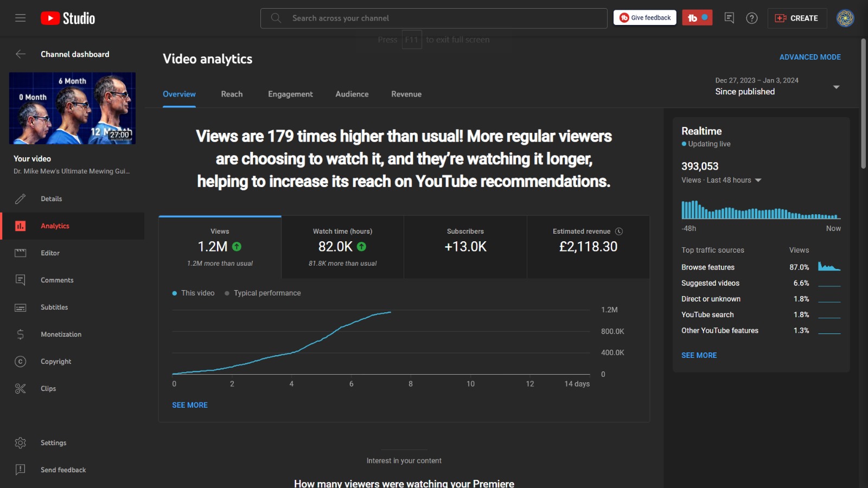
Task: Open the Monetization sidebar item
Action: click(72, 335)
